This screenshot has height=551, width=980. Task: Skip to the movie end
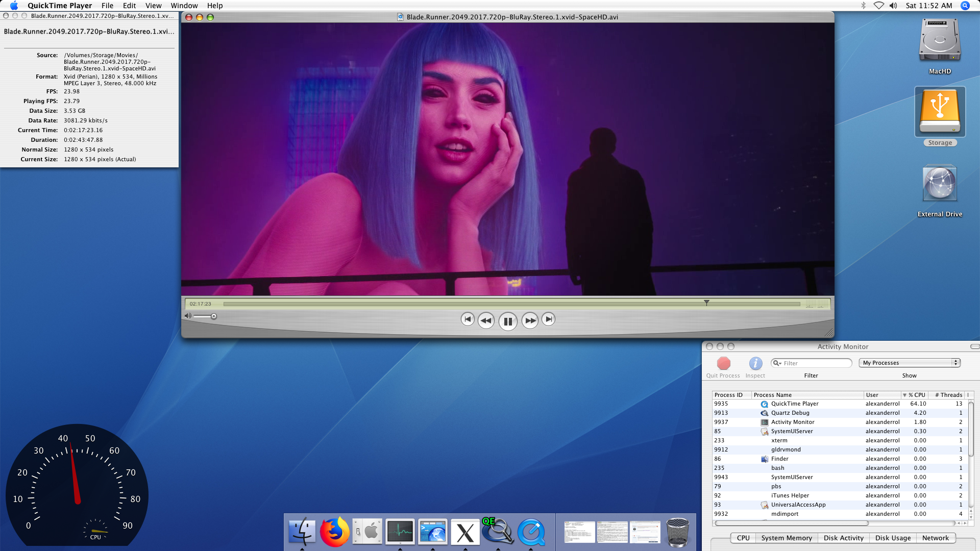pyautogui.click(x=548, y=319)
